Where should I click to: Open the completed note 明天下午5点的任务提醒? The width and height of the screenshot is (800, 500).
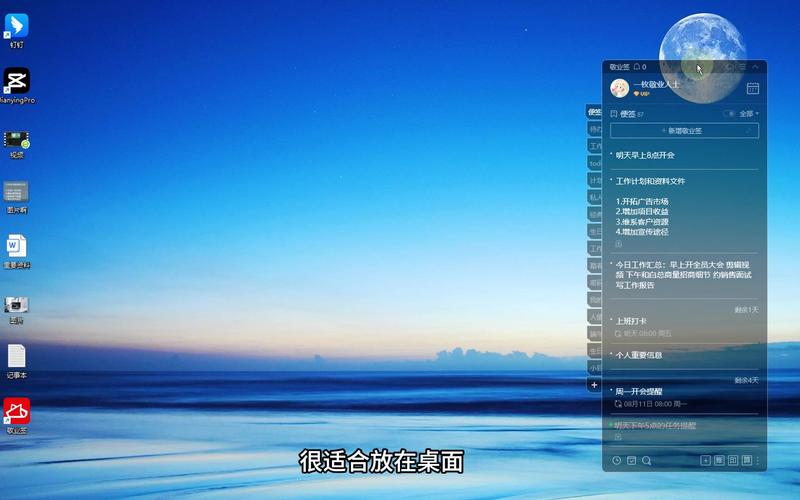pyautogui.click(x=655, y=425)
